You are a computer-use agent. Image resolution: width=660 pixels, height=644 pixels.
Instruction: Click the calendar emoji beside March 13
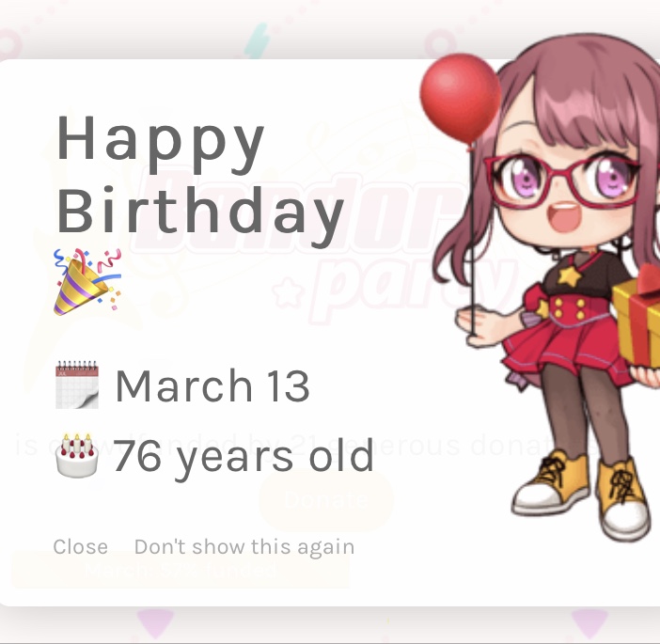(77, 385)
